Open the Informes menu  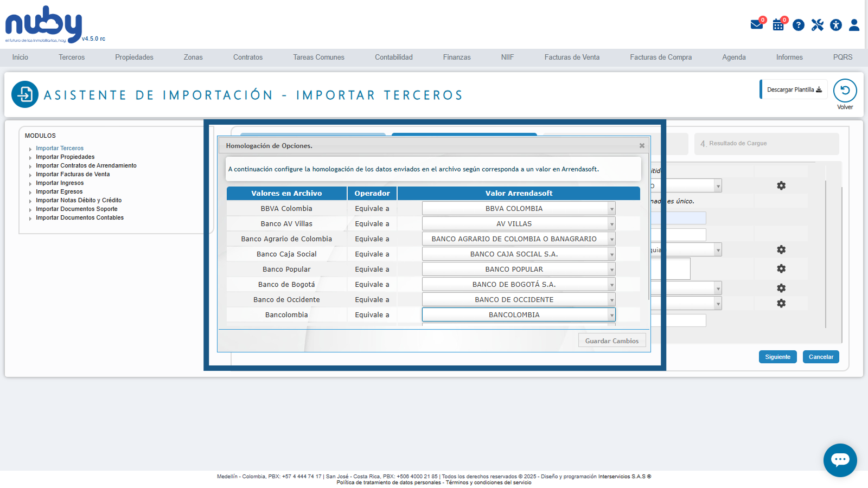[789, 57]
